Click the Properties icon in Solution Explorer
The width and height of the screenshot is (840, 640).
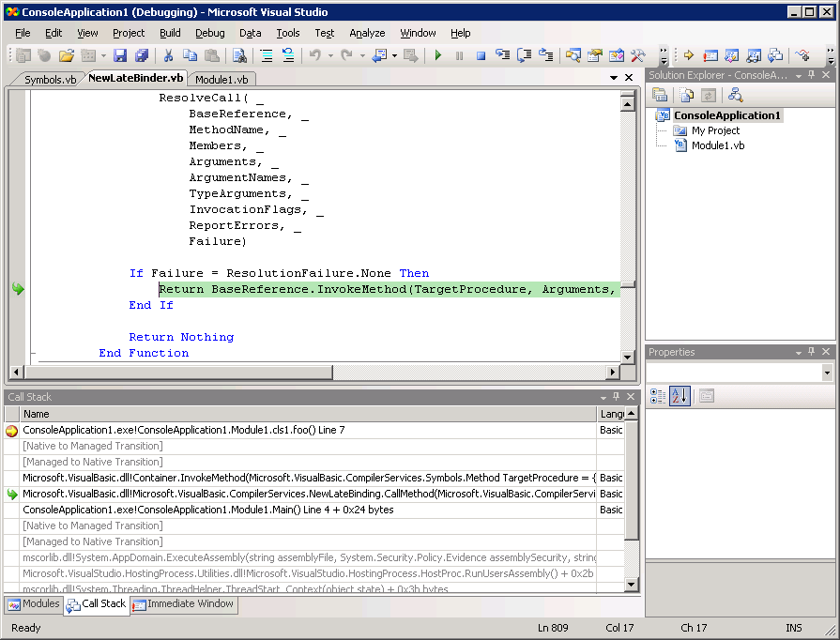(x=660, y=96)
